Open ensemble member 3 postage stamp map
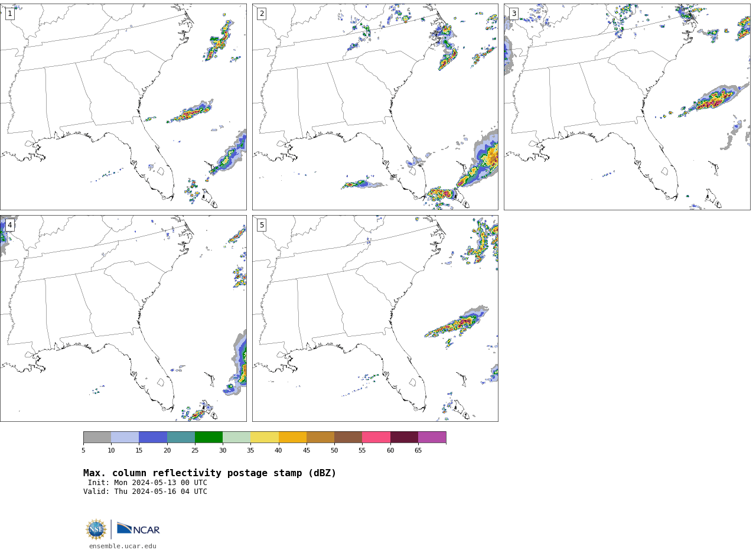Viewport: 756px width, 553px height. pos(627,107)
